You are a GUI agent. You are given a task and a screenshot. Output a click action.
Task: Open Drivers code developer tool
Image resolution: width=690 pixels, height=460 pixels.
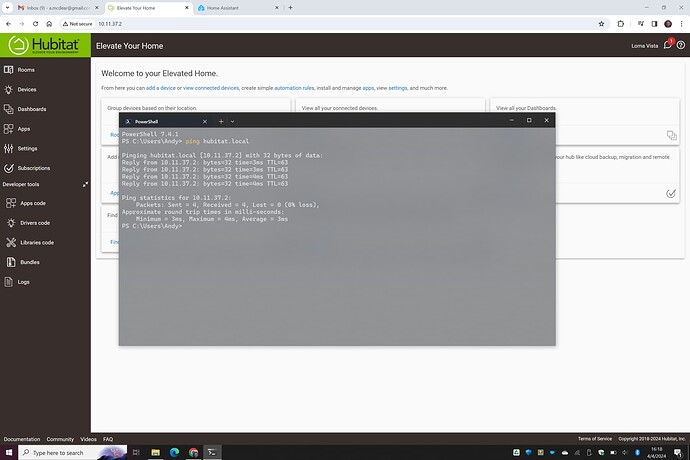click(28, 223)
